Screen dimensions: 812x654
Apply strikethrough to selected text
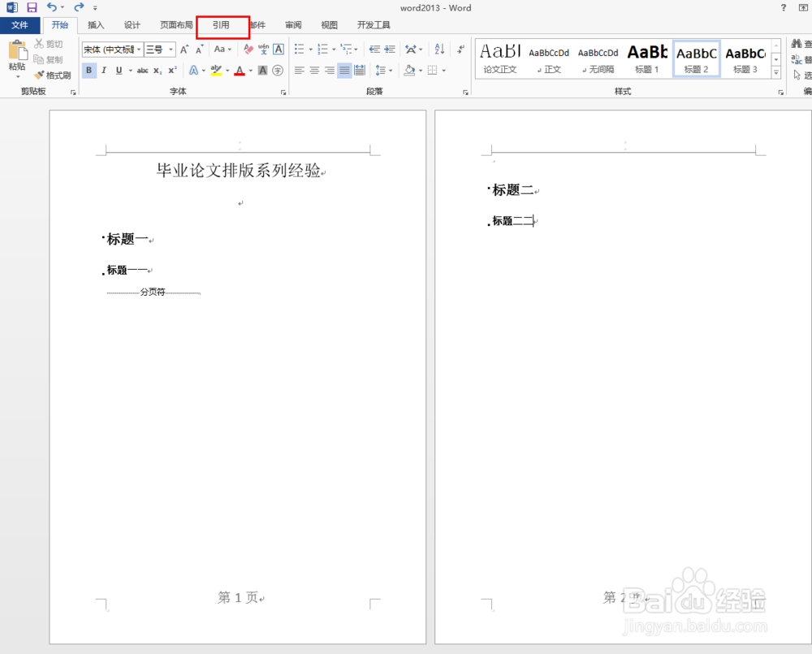144,69
